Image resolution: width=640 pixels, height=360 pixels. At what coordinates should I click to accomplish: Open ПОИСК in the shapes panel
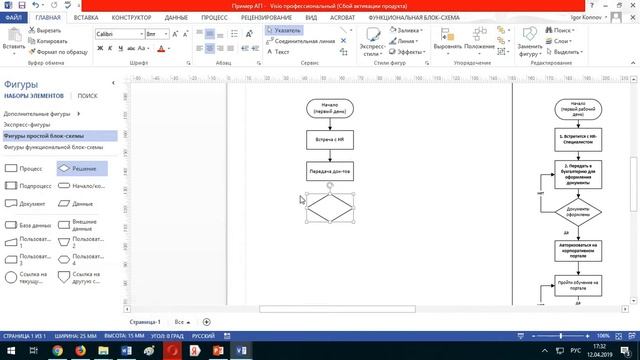tap(87, 96)
